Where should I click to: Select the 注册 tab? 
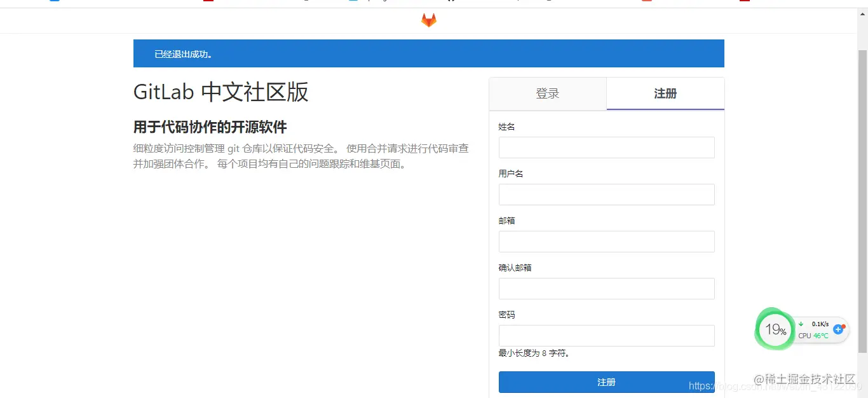pyautogui.click(x=665, y=93)
